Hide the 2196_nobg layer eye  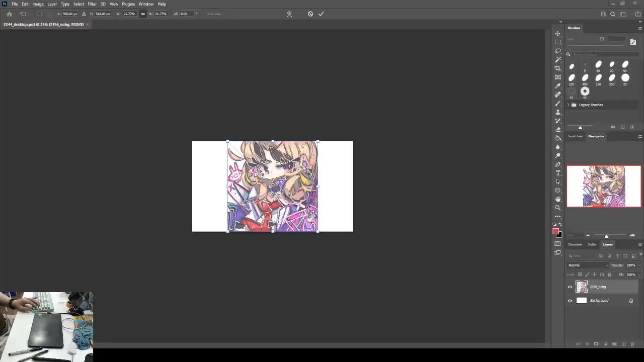[570, 287]
